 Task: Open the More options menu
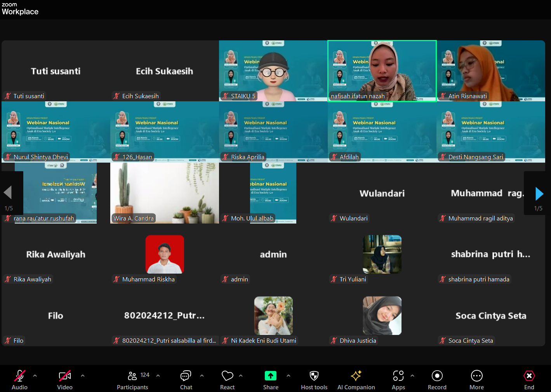tap(476, 380)
